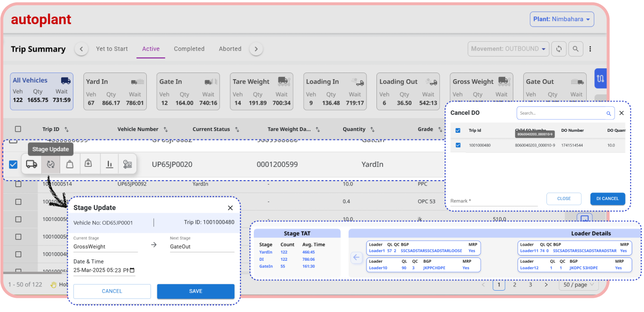
Task: Click the Stage Update sync icon in row toolbar
Action: (x=51, y=164)
